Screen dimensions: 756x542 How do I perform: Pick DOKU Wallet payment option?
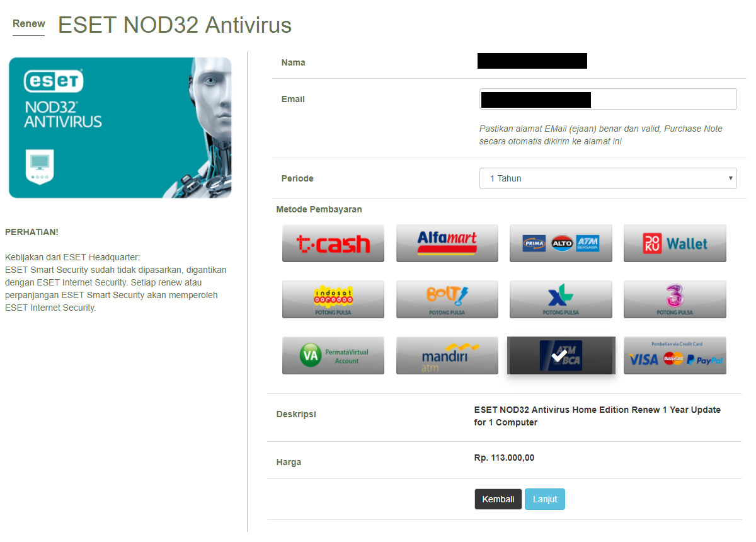pos(675,243)
